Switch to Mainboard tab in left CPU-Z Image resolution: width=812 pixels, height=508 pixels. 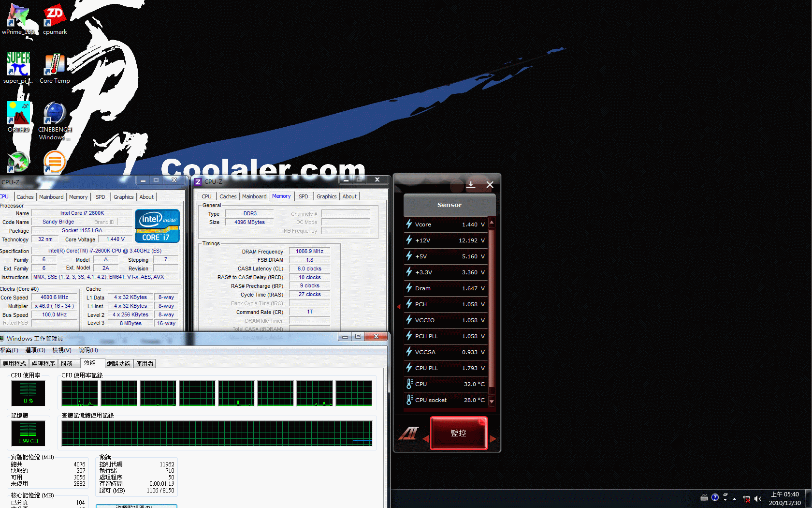pos(51,197)
